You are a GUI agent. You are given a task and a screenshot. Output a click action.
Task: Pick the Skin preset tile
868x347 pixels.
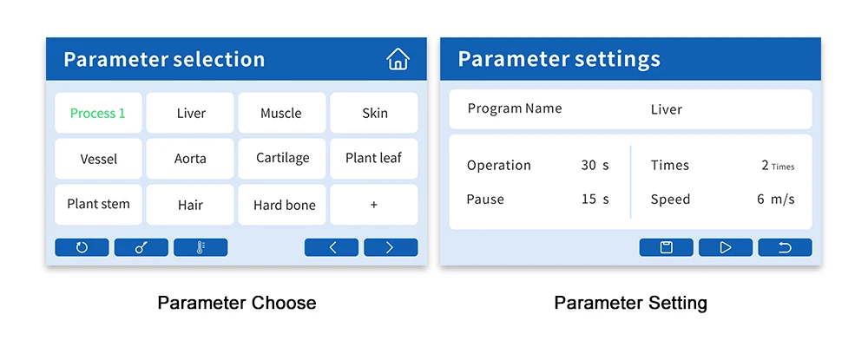coord(374,113)
